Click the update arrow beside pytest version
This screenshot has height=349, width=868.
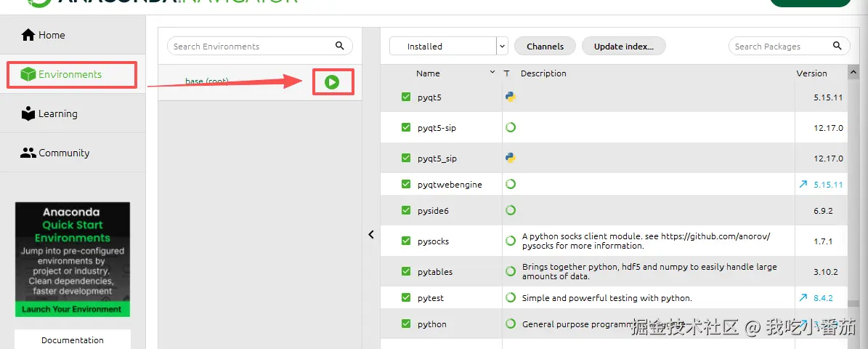click(x=803, y=297)
